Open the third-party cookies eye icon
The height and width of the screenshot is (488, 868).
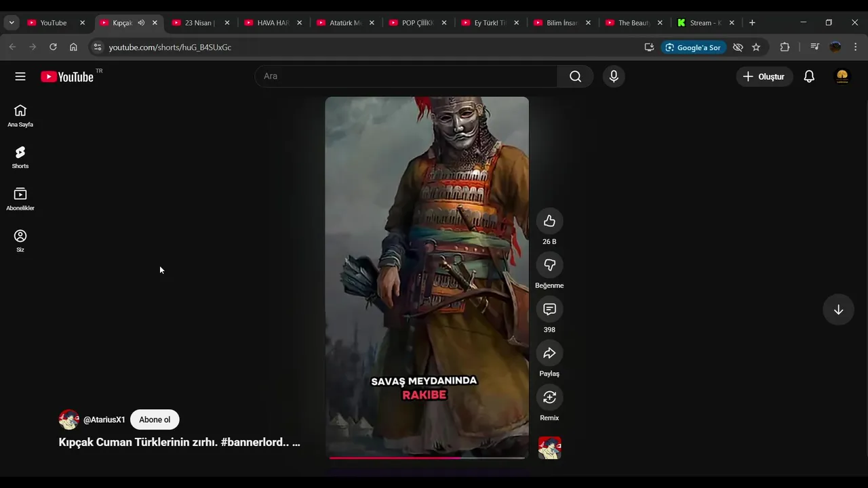pyautogui.click(x=738, y=47)
